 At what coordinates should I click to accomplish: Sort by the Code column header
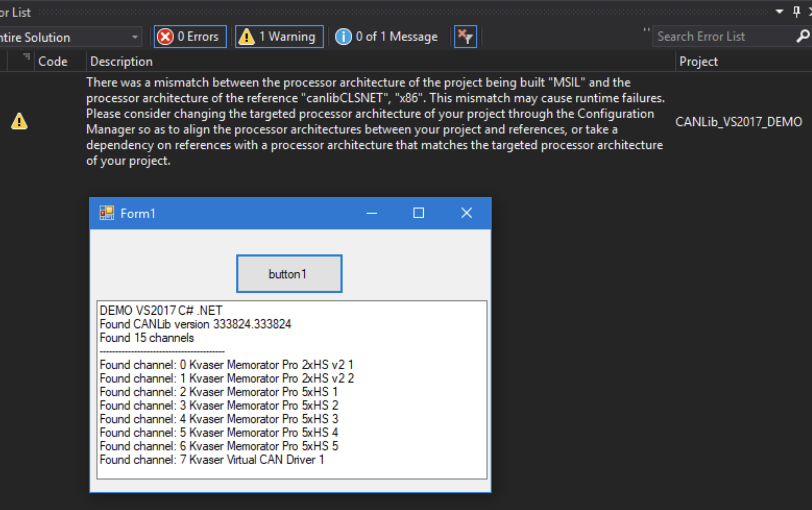(x=53, y=61)
